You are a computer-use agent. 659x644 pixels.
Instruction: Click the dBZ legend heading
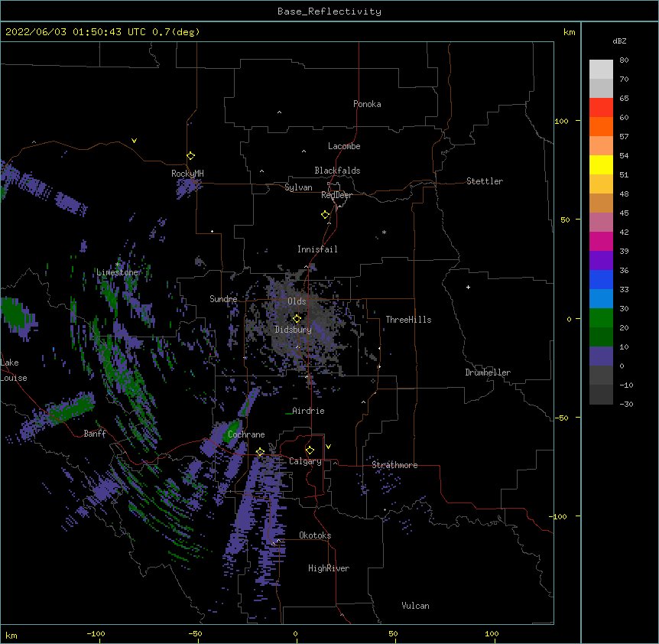(619, 41)
